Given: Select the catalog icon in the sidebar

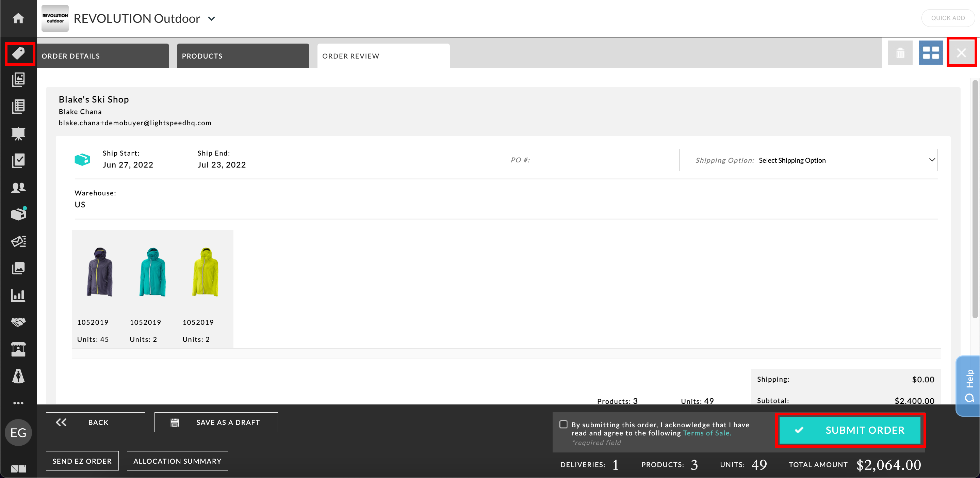Looking at the screenshot, I should pos(19,80).
